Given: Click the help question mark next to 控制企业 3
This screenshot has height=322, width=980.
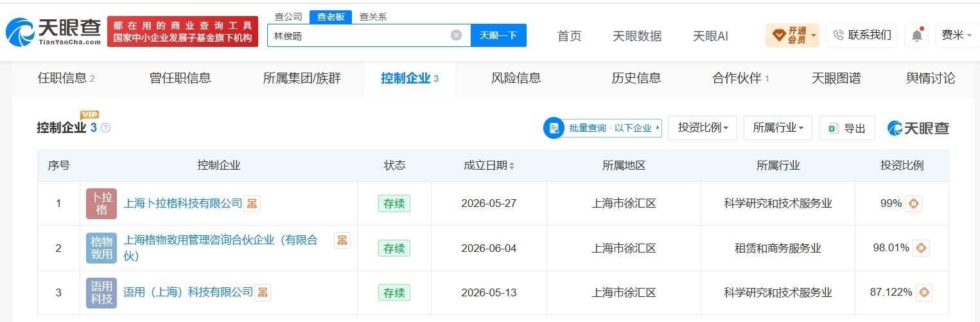Looking at the screenshot, I should coord(106,128).
